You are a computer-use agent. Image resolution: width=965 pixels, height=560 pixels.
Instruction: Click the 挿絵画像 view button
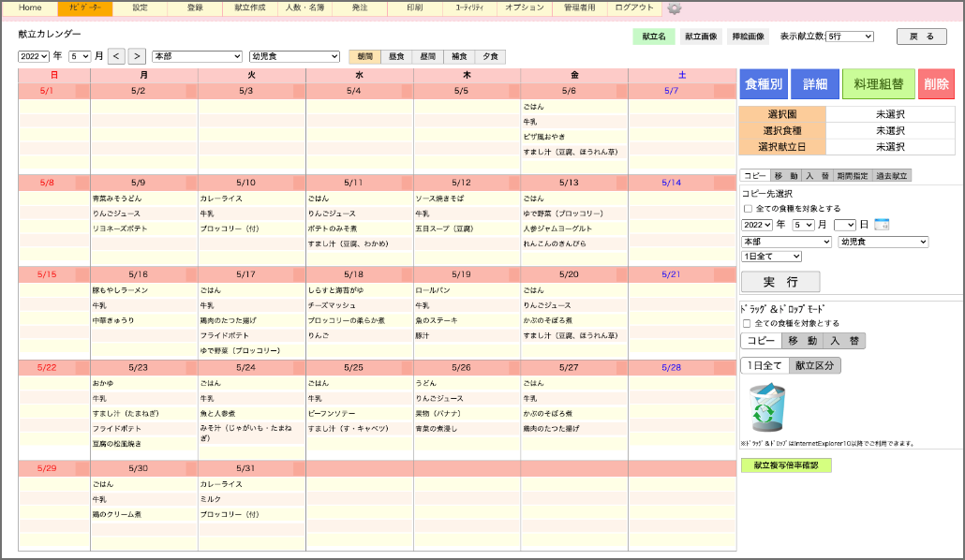[749, 37]
